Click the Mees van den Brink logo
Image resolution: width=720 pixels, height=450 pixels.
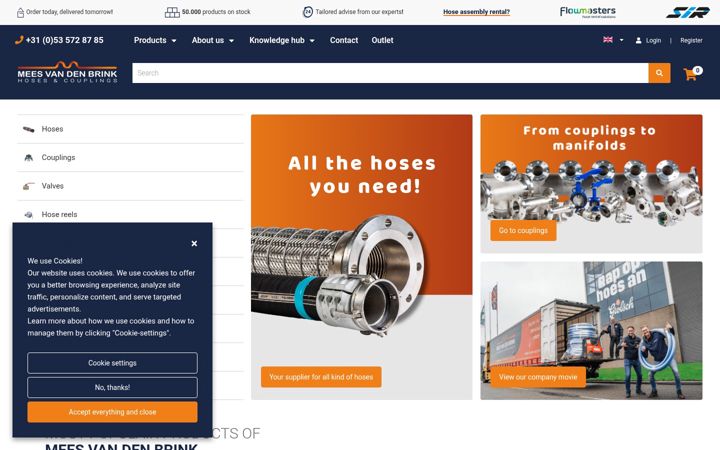(68, 72)
